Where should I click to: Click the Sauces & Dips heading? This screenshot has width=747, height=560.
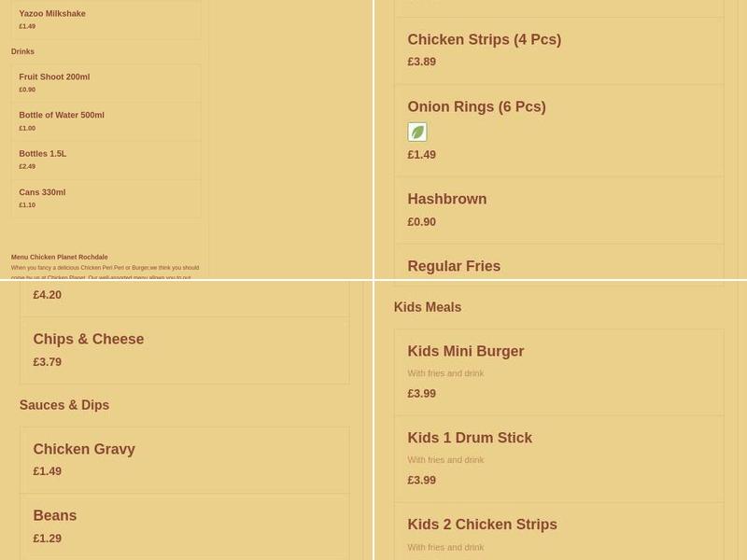click(x=63, y=405)
